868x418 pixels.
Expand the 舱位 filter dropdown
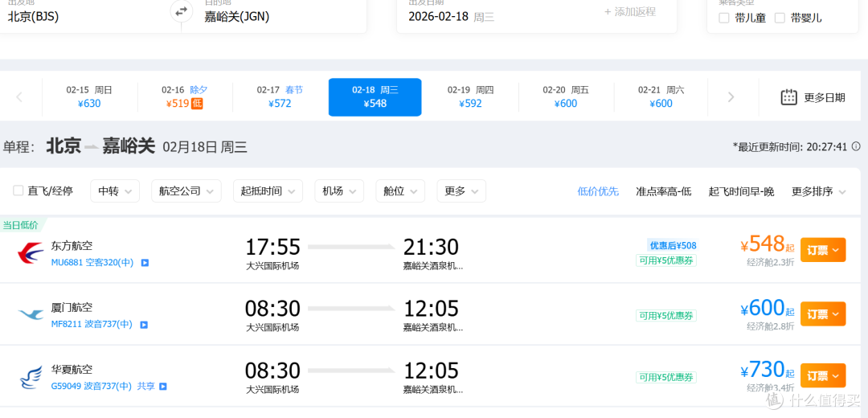coord(400,191)
